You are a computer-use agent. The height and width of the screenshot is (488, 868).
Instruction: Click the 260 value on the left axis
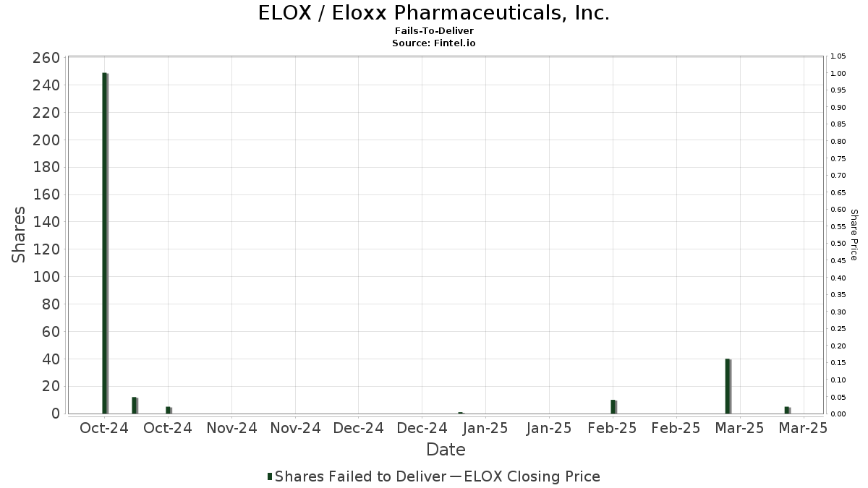tap(46, 58)
